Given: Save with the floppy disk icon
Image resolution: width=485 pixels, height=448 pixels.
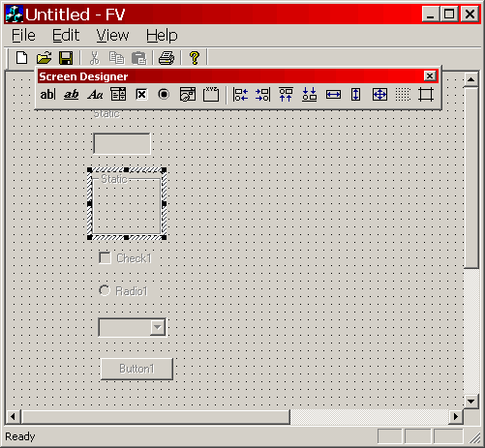Looking at the screenshot, I should click(66, 58).
